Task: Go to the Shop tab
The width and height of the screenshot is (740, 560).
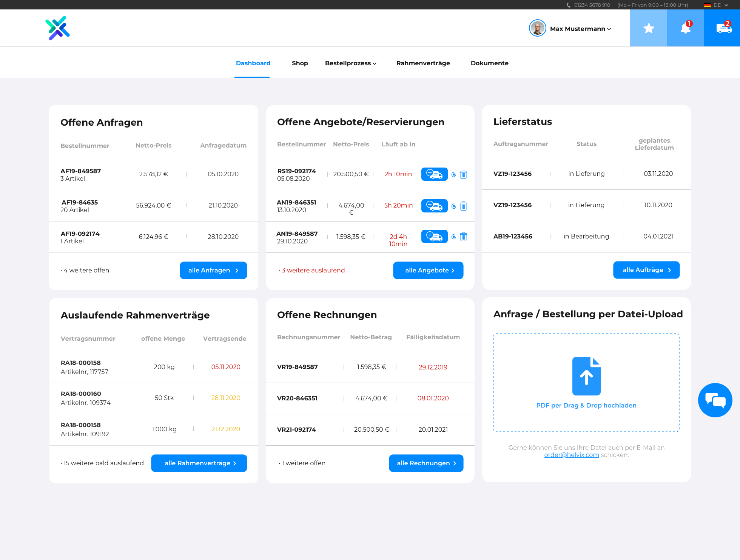Action: [300, 63]
